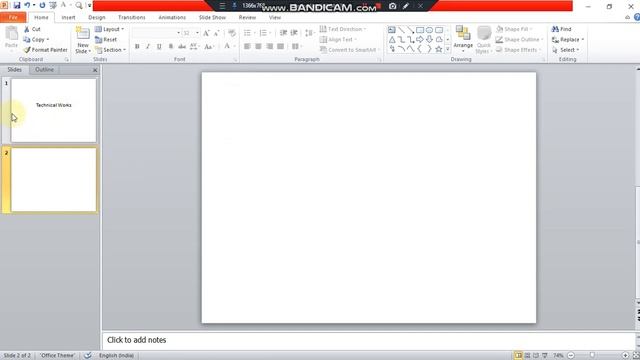Choose the triangle shape in the gallery
Image resolution: width=640 pixels, height=360 pixels.
point(392,40)
